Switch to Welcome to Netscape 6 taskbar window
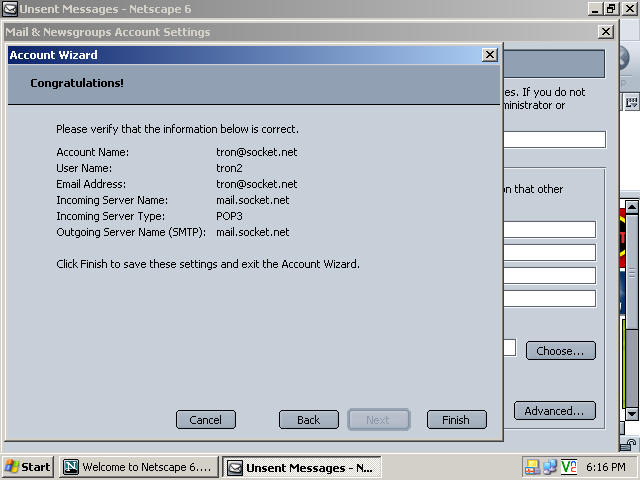640x480 pixels. (x=139, y=467)
